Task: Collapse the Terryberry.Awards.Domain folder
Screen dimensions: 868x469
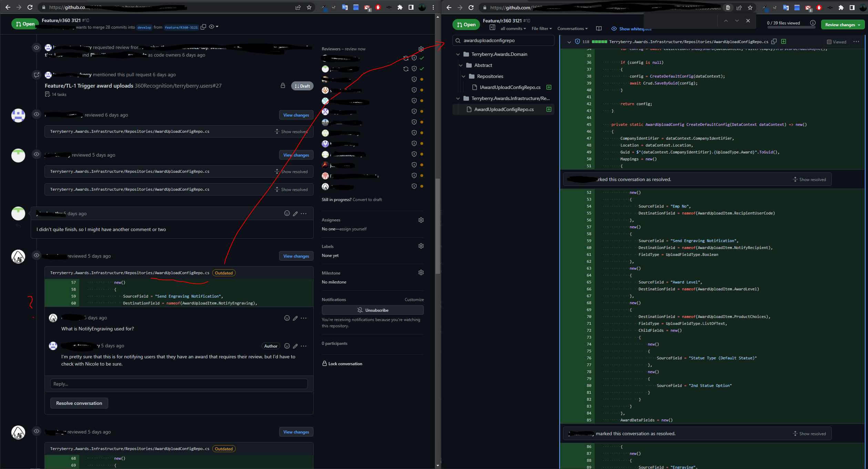Action: tap(458, 54)
